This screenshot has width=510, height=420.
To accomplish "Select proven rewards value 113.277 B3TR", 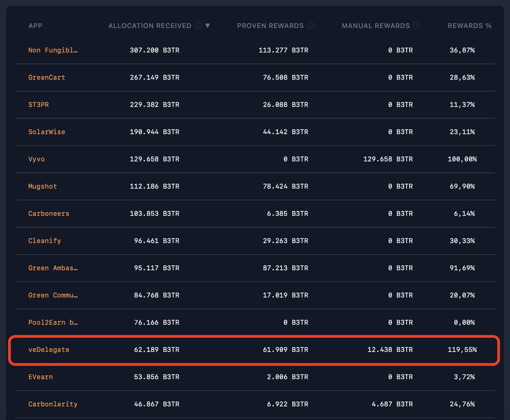I will point(283,50).
